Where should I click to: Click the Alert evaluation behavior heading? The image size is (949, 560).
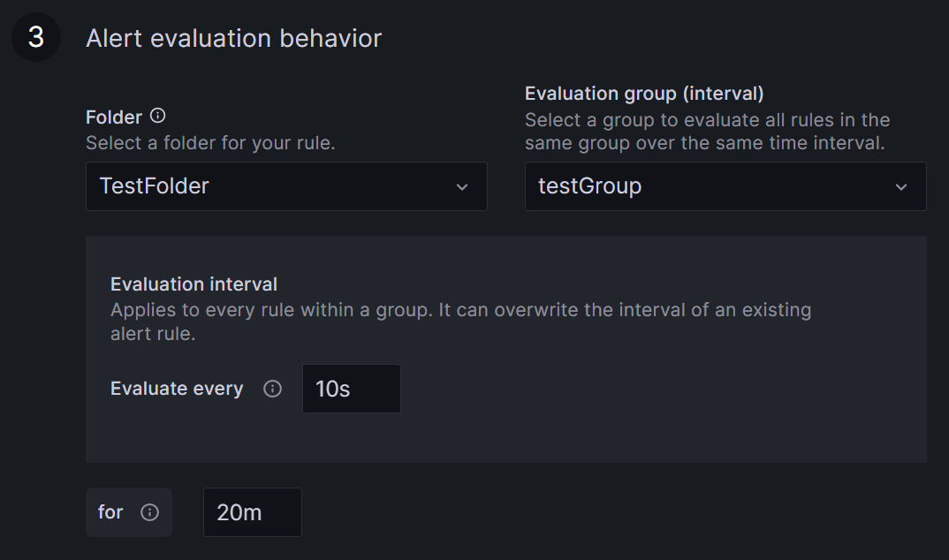coord(233,38)
